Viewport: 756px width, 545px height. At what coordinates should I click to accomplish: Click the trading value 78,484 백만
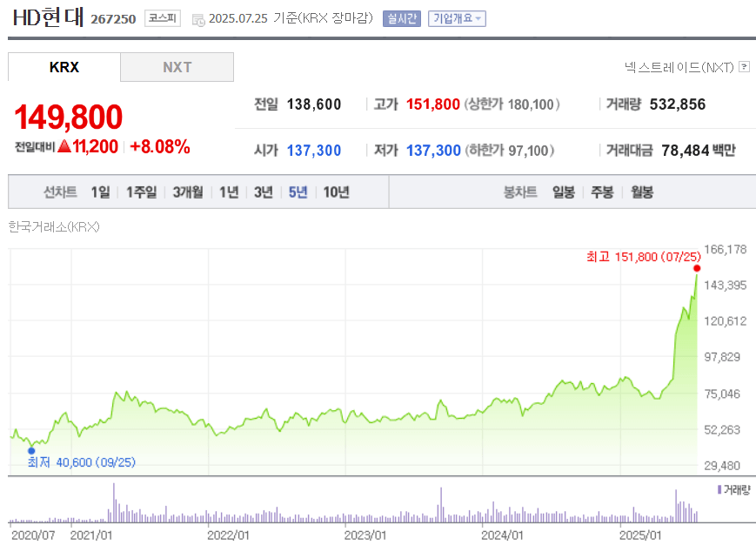[x=698, y=151]
